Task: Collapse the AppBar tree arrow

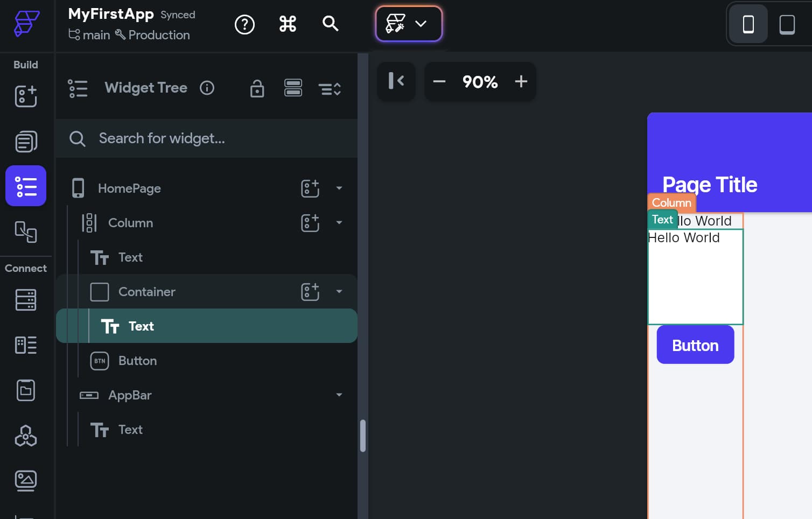Action: click(x=339, y=395)
